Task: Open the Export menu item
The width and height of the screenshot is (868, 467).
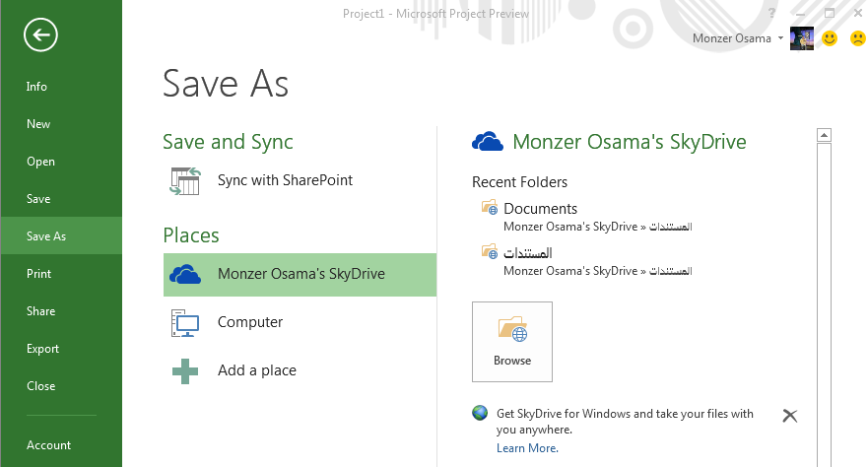Action: [43, 349]
